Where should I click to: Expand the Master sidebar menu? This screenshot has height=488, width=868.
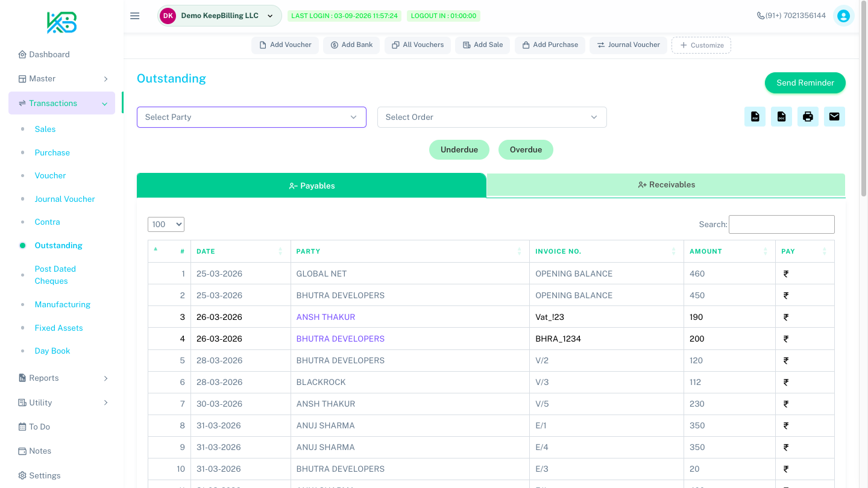point(62,78)
